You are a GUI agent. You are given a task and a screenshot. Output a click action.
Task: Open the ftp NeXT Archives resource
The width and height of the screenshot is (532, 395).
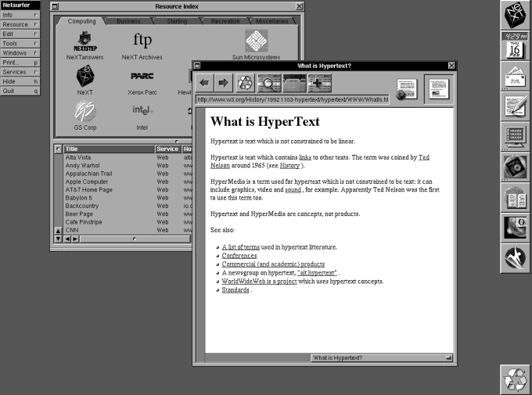pyautogui.click(x=142, y=45)
